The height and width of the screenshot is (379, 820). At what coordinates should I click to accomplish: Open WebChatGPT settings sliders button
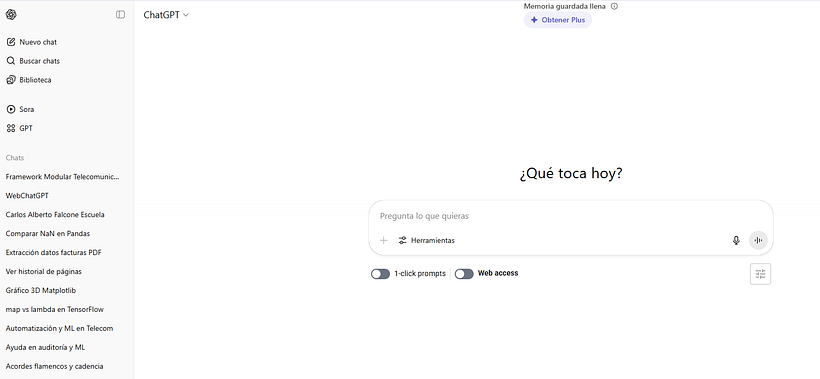coord(760,274)
